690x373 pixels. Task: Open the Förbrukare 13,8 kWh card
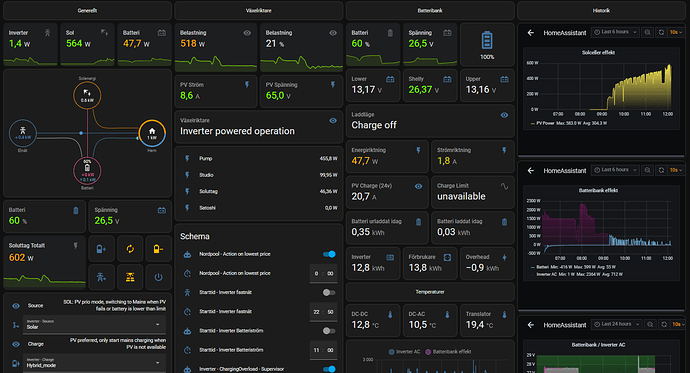coord(430,263)
